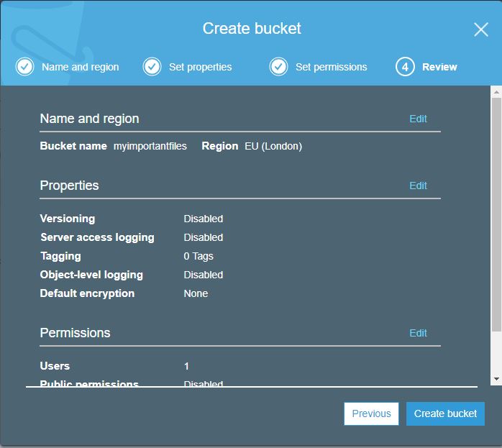Edit the Permissions section
502x448 pixels.
point(418,333)
